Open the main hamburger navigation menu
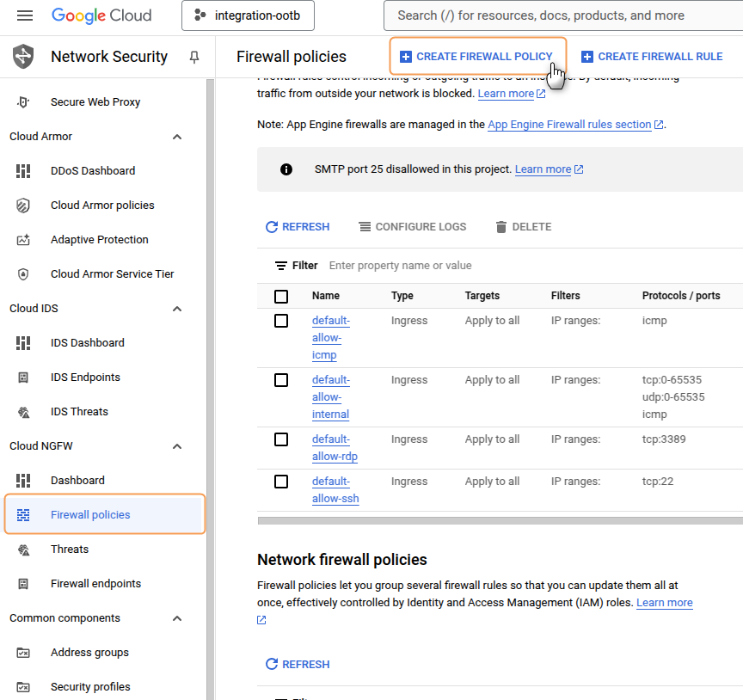 point(25,15)
